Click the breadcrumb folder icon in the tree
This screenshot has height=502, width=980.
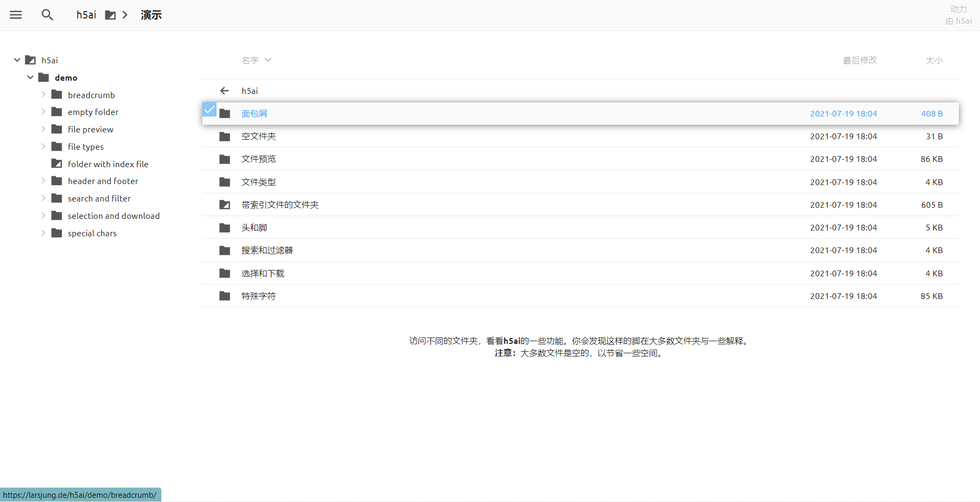click(x=57, y=94)
